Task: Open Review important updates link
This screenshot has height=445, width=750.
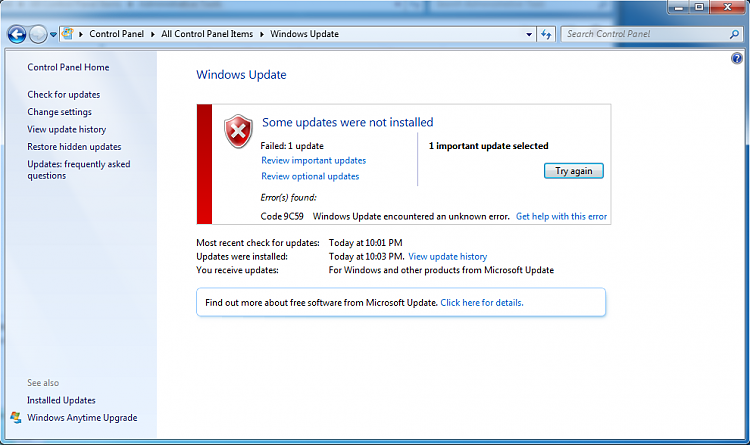Action: [313, 161]
